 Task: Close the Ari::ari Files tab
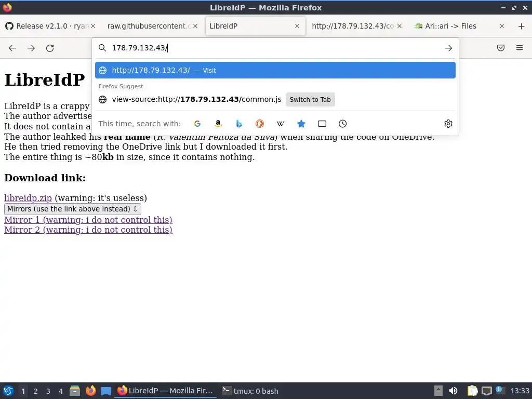pyautogui.click(x=502, y=26)
